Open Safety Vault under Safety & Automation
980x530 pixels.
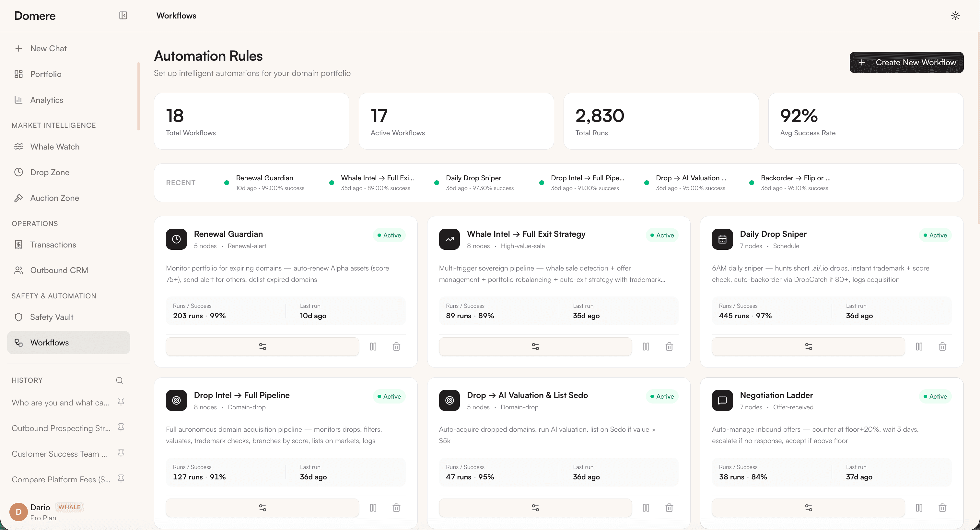52,317
